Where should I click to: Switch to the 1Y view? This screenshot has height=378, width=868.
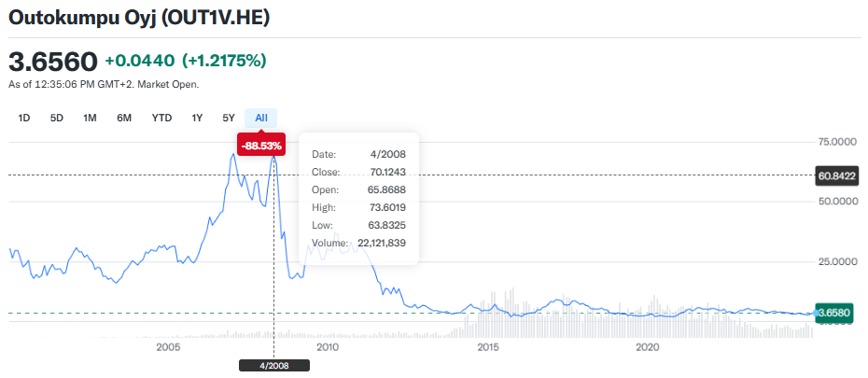point(197,118)
